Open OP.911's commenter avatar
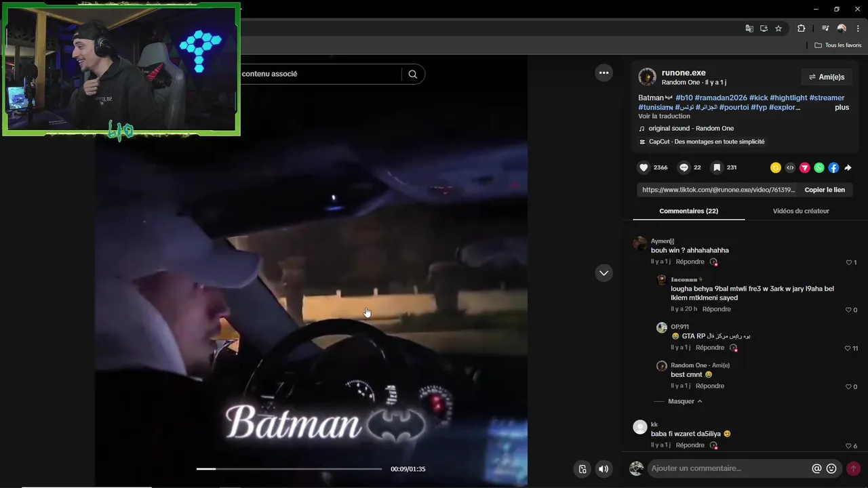Screen dimensions: 868x488 click(x=662, y=327)
